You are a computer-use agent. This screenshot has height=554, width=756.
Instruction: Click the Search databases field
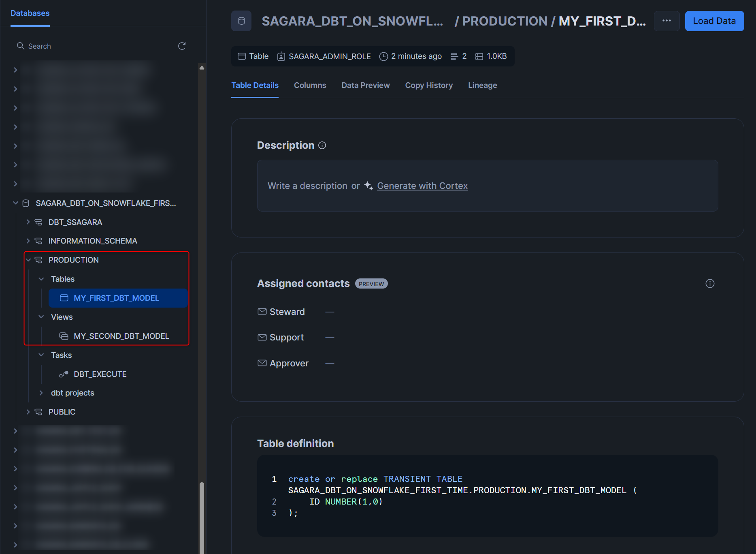(x=96, y=46)
